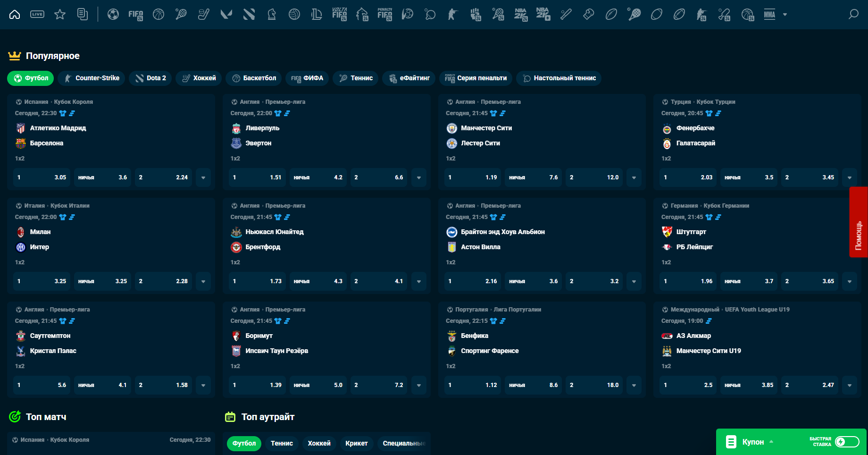868x455 pixels.
Task: Open the boxing glove icon
Action: click(589, 15)
